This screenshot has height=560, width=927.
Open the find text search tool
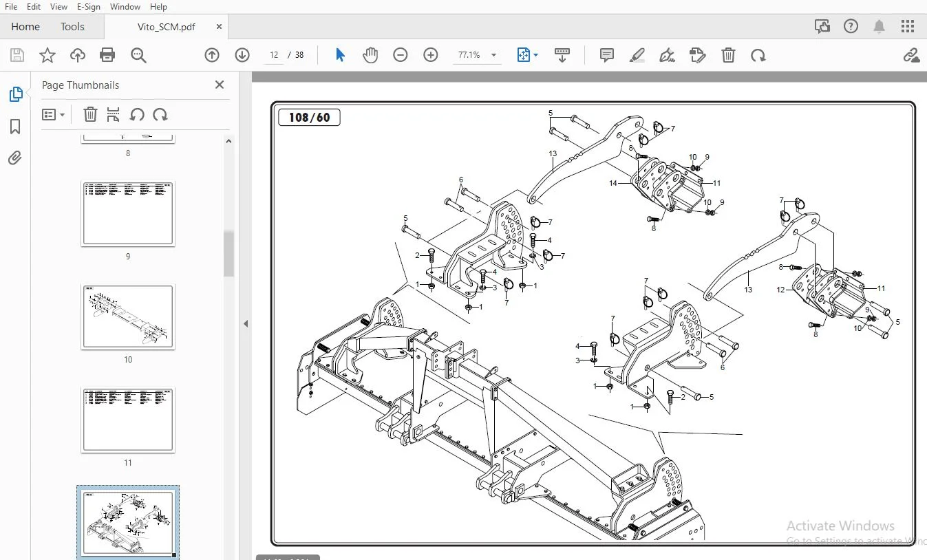click(x=138, y=55)
